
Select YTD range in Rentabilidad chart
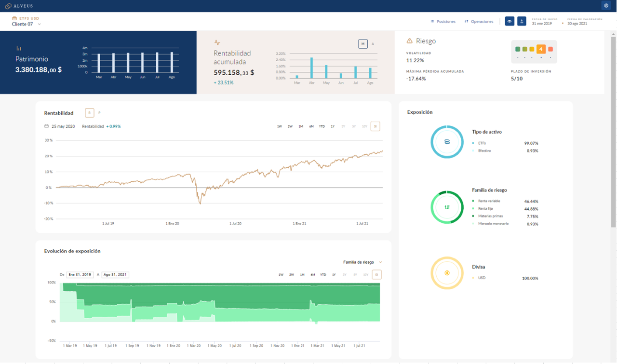322,126
